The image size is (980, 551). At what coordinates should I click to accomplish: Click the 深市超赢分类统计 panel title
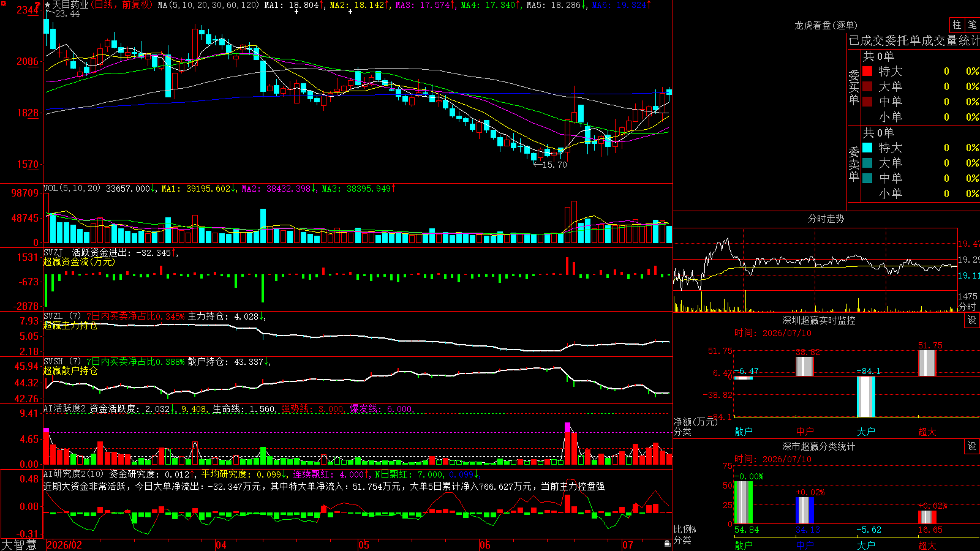(x=819, y=446)
